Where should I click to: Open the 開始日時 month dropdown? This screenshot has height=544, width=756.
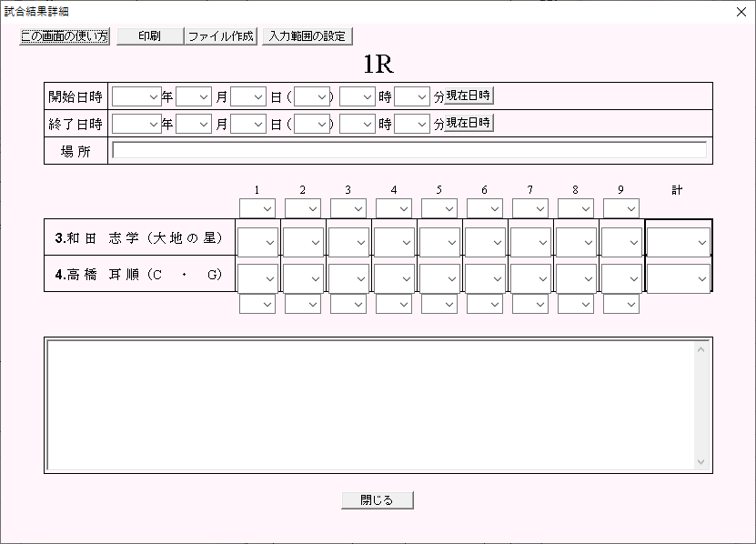[x=194, y=96]
